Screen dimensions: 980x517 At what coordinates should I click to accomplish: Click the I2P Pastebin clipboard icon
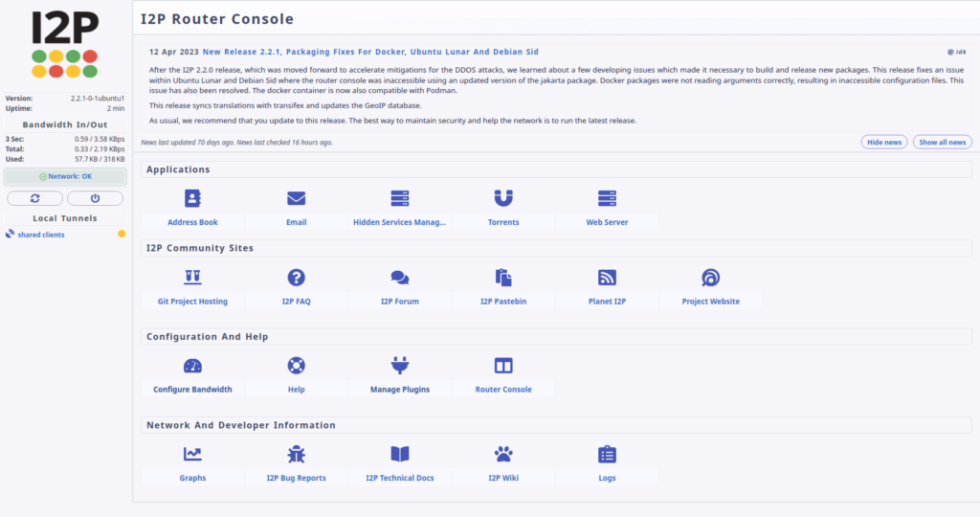click(503, 277)
